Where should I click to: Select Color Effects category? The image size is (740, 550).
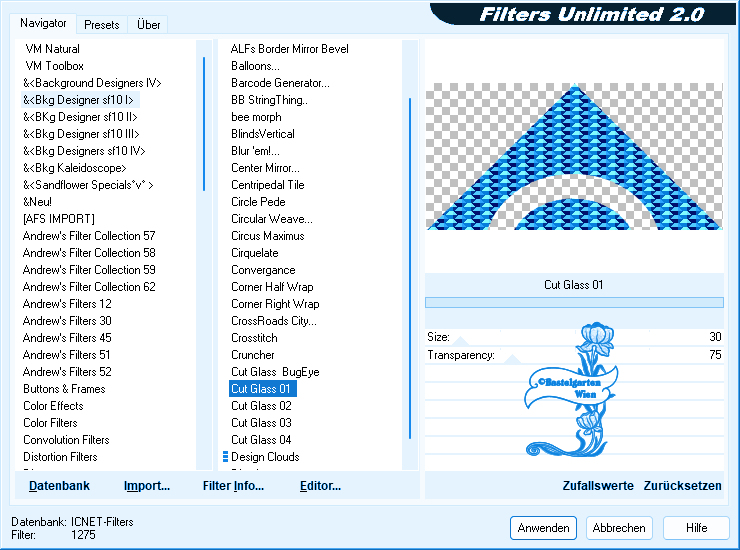53,406
